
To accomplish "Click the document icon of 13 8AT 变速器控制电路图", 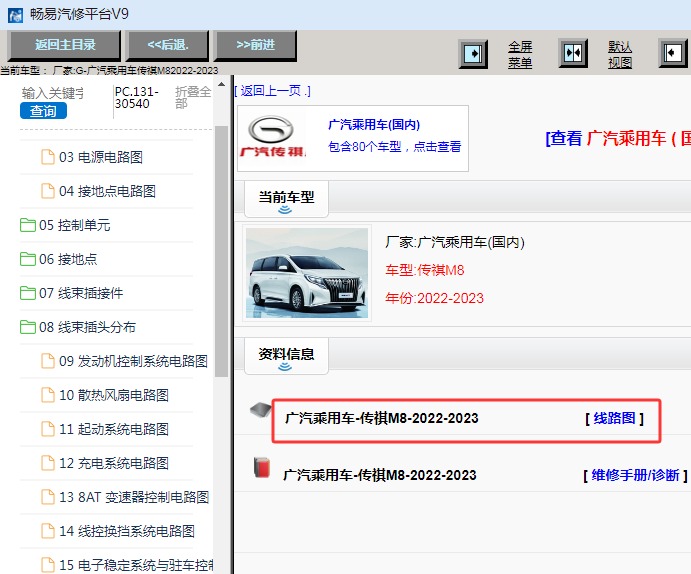I will (48, 496).
